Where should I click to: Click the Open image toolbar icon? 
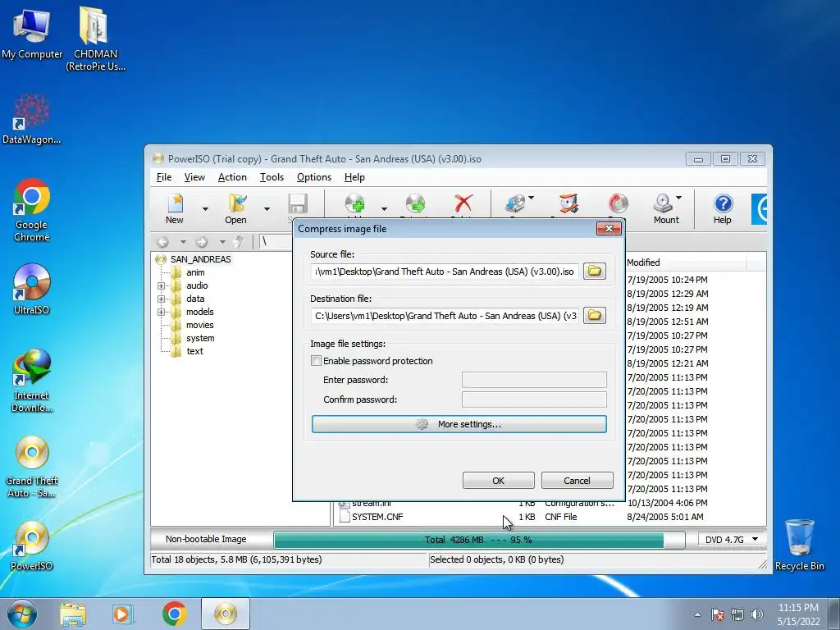pos(236,204)
